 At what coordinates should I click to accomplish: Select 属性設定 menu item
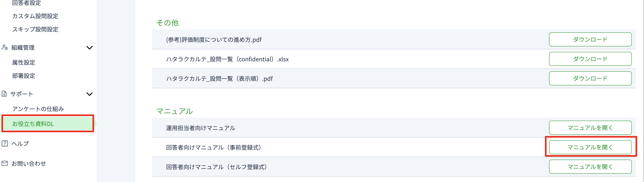click(24, 62)
